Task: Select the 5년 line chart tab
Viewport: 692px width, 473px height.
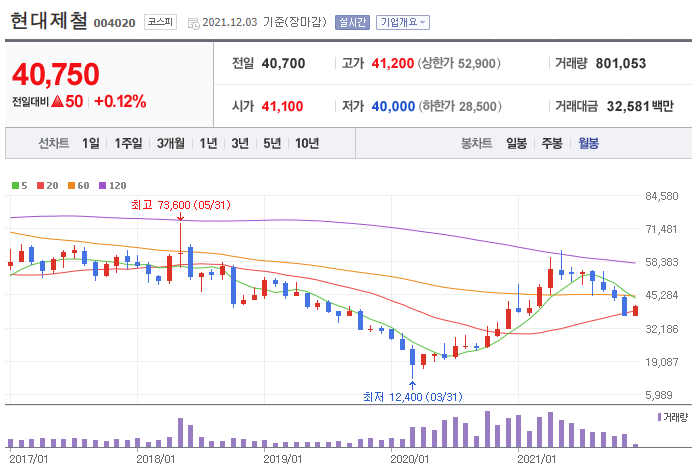Action: tap(272, 143)
